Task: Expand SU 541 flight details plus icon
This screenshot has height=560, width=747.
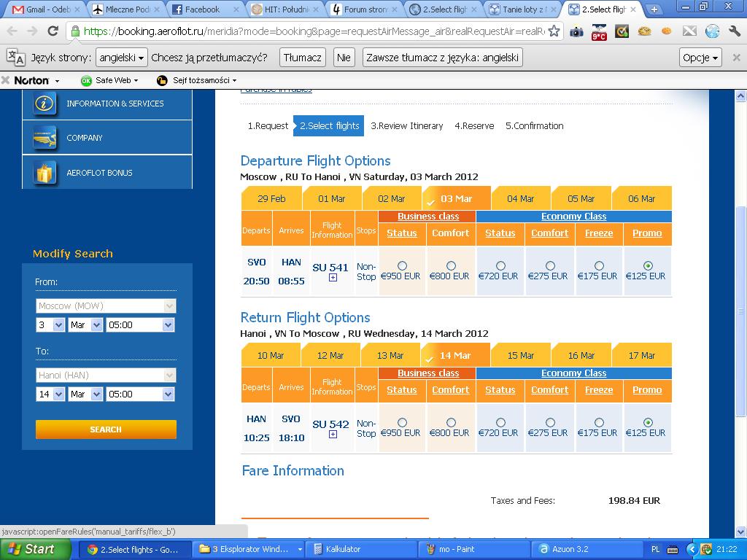Action: pos(333,278)
